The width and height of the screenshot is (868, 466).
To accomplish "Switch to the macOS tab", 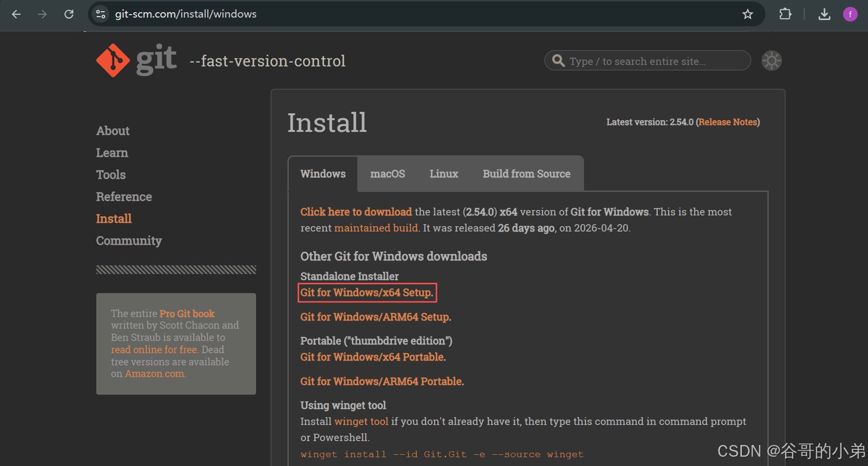I will [x=388, y=174].
